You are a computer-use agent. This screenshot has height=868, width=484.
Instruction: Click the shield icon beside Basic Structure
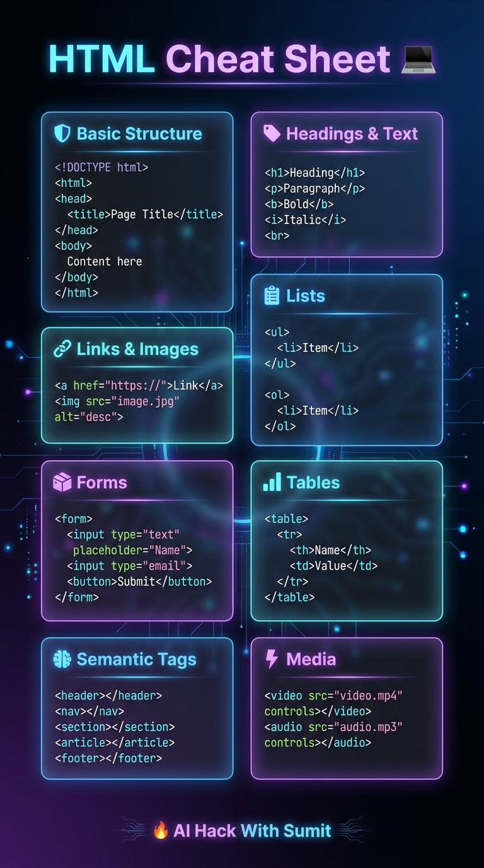(x=62, y=134)
